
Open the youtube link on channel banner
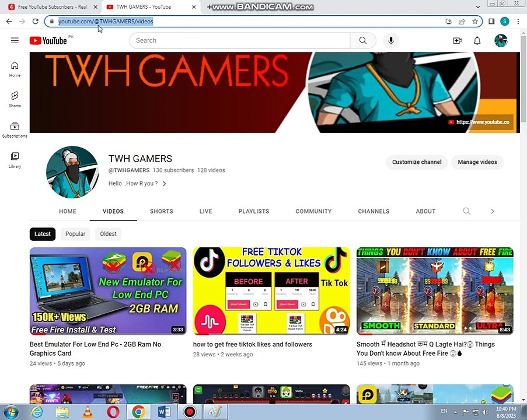[479, 122]
